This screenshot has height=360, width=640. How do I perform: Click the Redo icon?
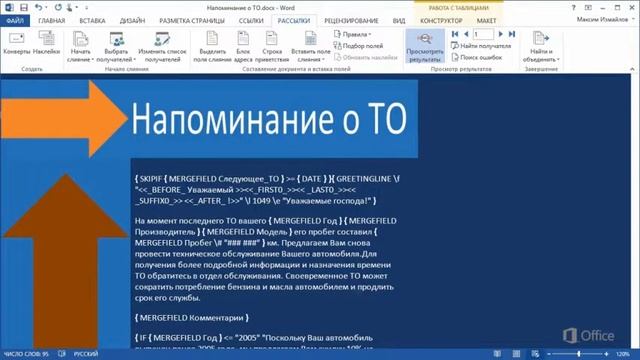point(58,7)
